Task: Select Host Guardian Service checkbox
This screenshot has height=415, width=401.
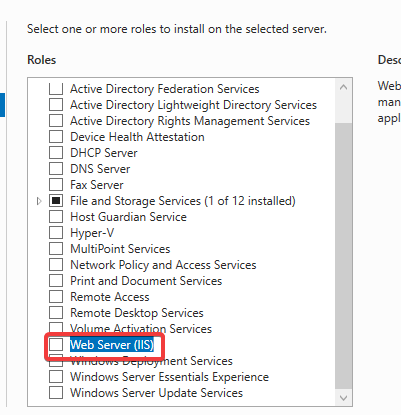Action: click(56, 217)
